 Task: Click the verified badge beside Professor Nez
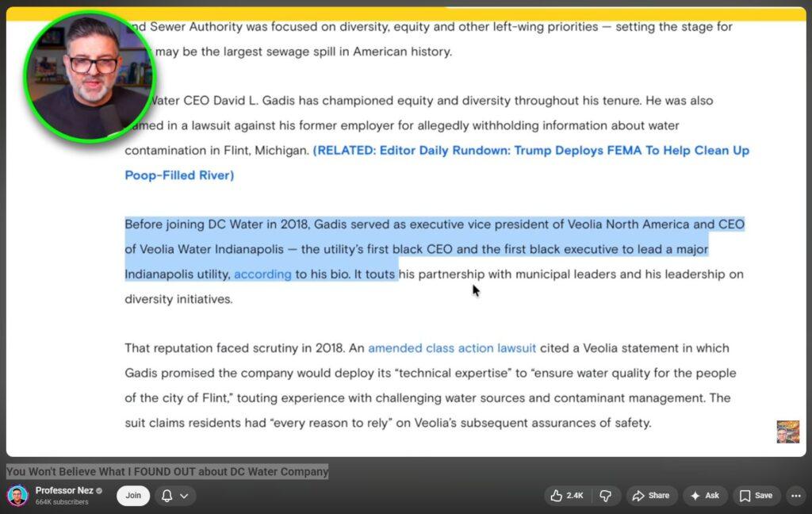click(99, 491)
